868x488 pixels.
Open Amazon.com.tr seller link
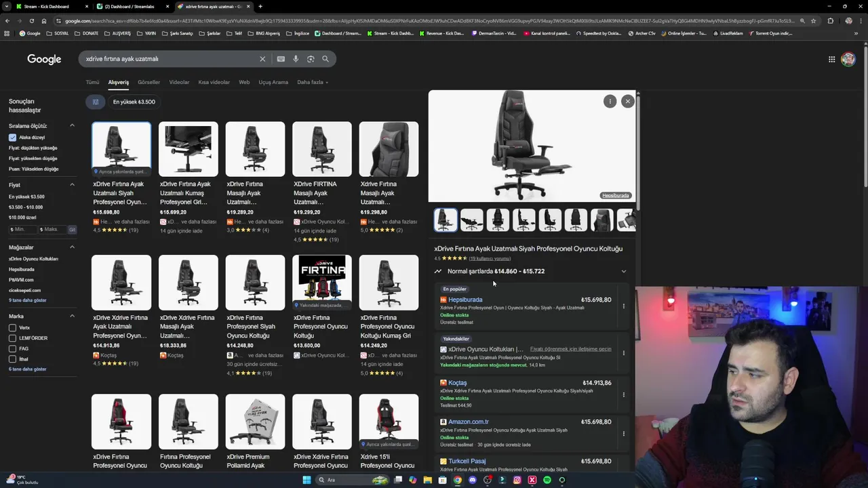469,422
